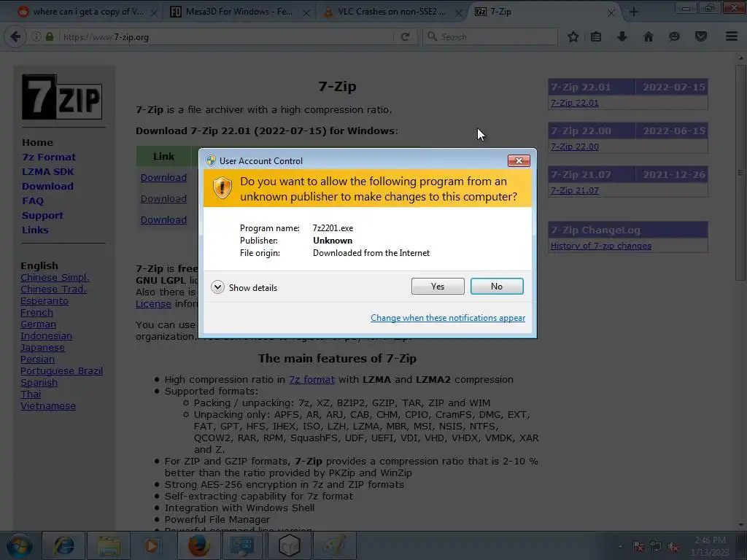Open the Firefox hamburger menu
Image resolution: width=747 pixels, height=560 pixels.
(x=732, y=36)
